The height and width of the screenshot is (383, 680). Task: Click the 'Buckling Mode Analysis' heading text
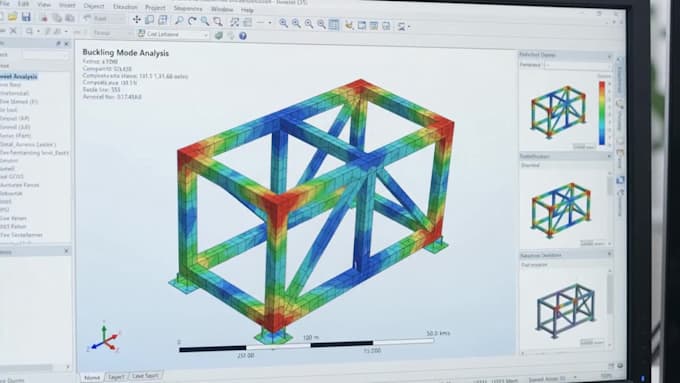[126, 53]
